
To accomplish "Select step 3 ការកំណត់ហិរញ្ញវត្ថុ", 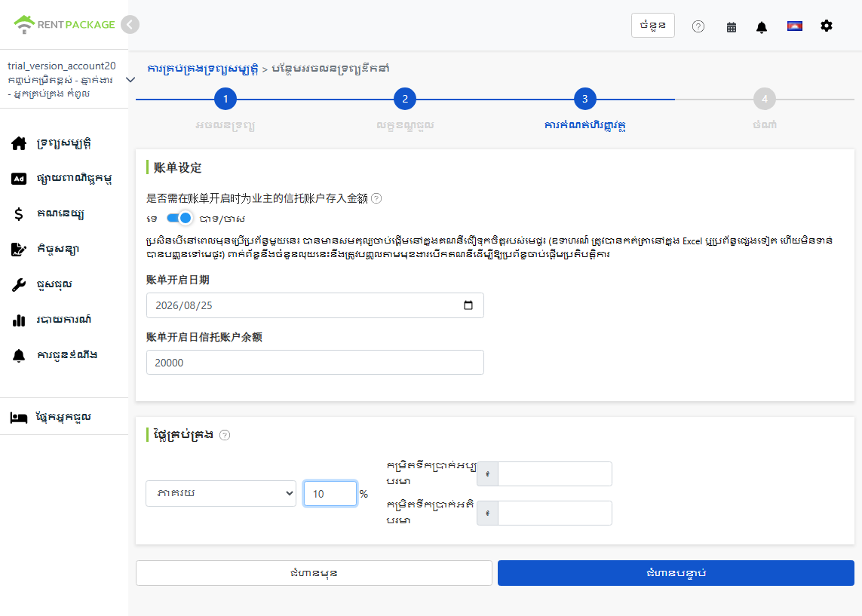I will [x=585, y=99].
